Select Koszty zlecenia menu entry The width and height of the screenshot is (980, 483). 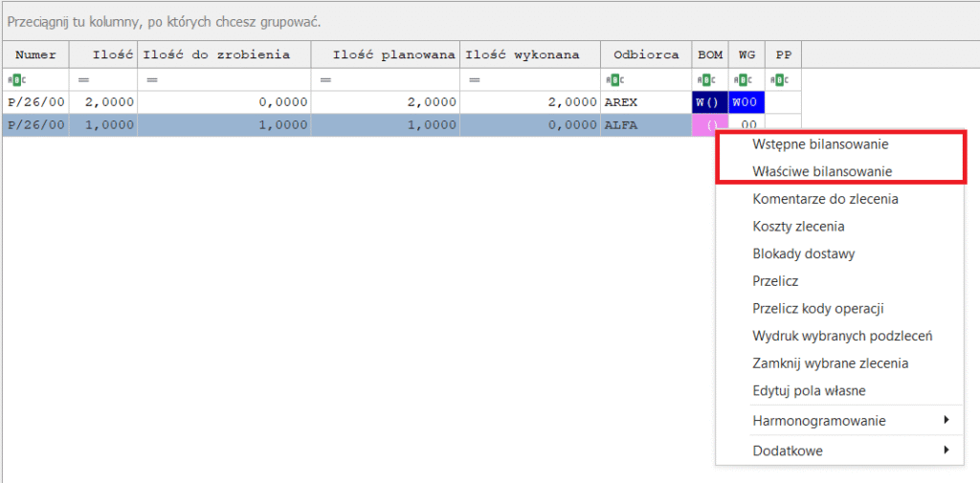[x=798, y=227]
